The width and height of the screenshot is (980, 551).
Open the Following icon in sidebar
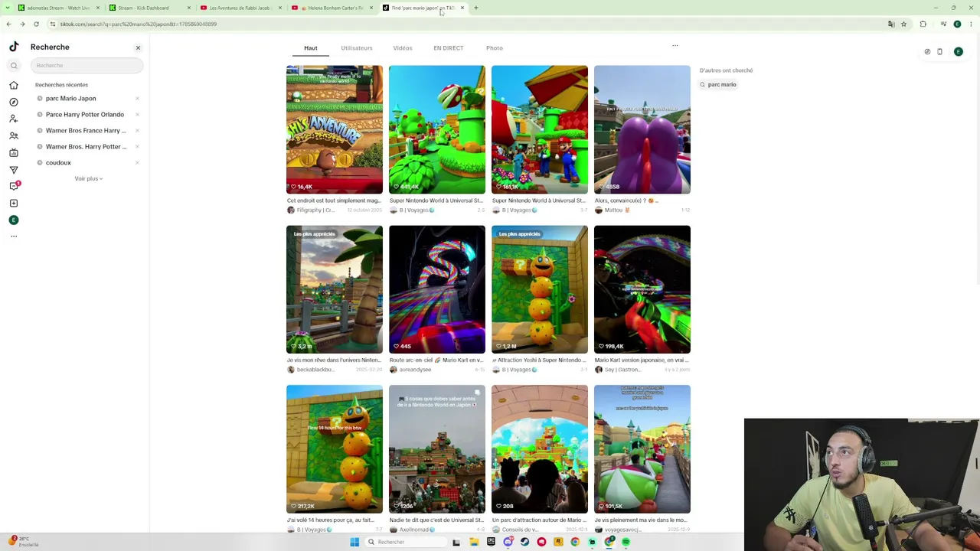pyautogui.click(x=14, y=119)
